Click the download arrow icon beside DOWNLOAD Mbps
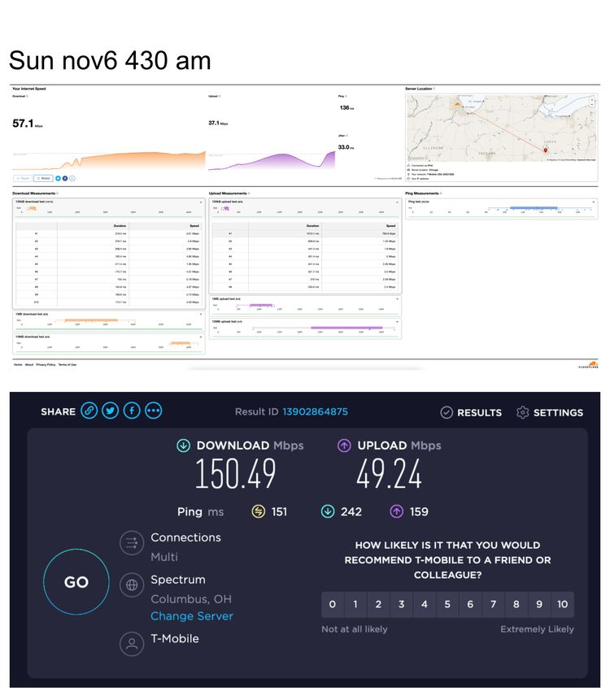 click(x=184, y=446)
